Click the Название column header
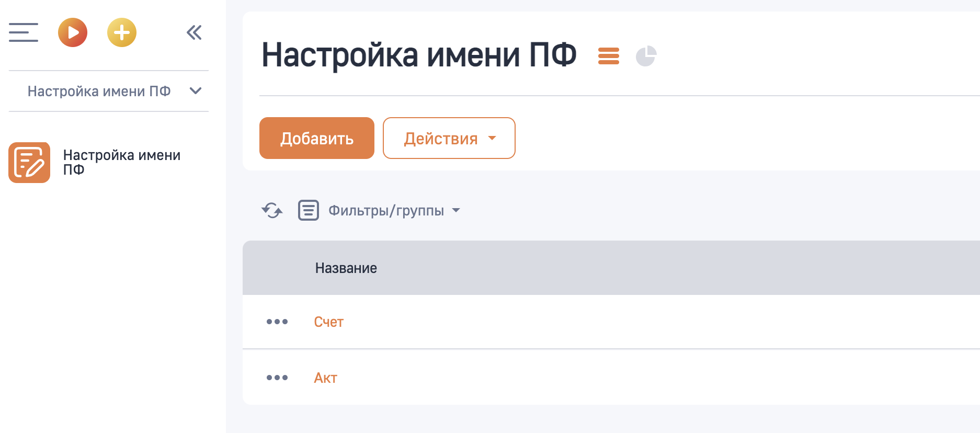The height and width of the screenshot is (433, 980). 346,268
